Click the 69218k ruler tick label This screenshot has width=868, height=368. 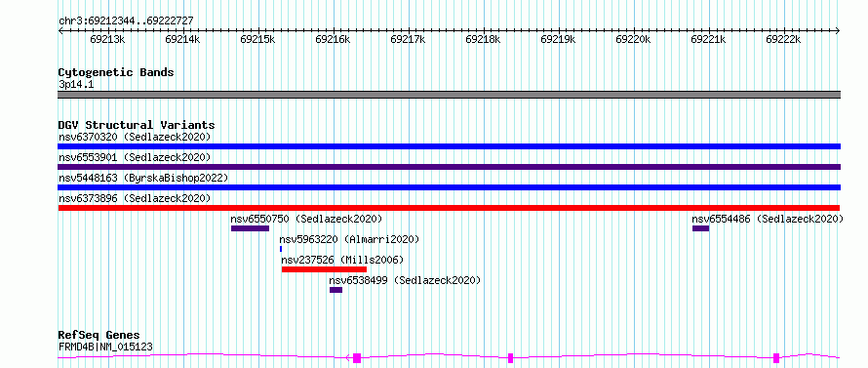click(x=484, y=39)
